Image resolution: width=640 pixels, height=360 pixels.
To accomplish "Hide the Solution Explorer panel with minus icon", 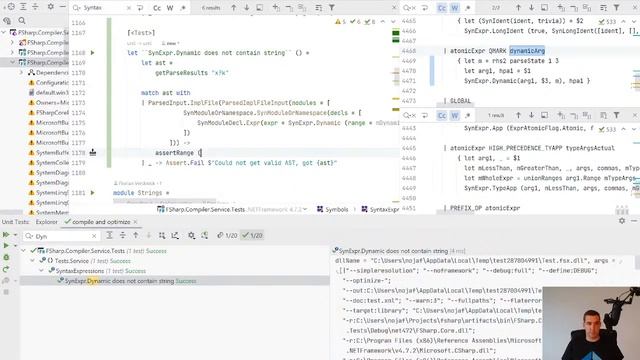I will click(62, 7).
